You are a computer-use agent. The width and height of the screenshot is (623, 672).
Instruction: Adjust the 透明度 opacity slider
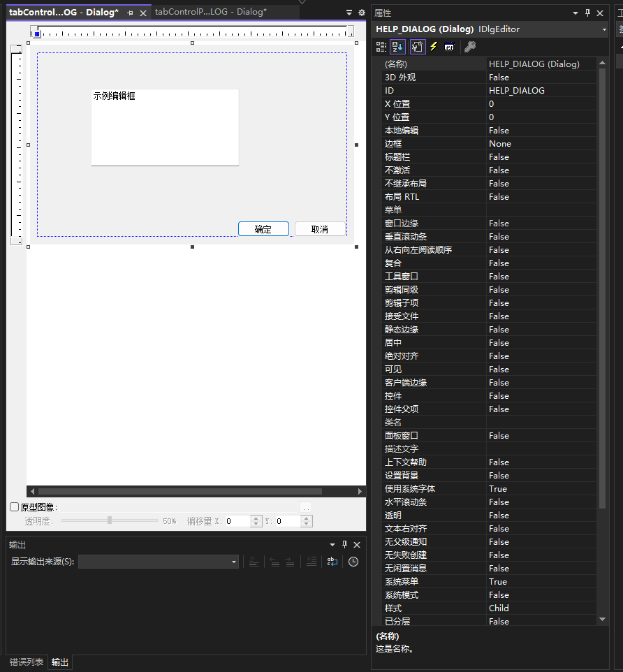(x=110, y=520)
